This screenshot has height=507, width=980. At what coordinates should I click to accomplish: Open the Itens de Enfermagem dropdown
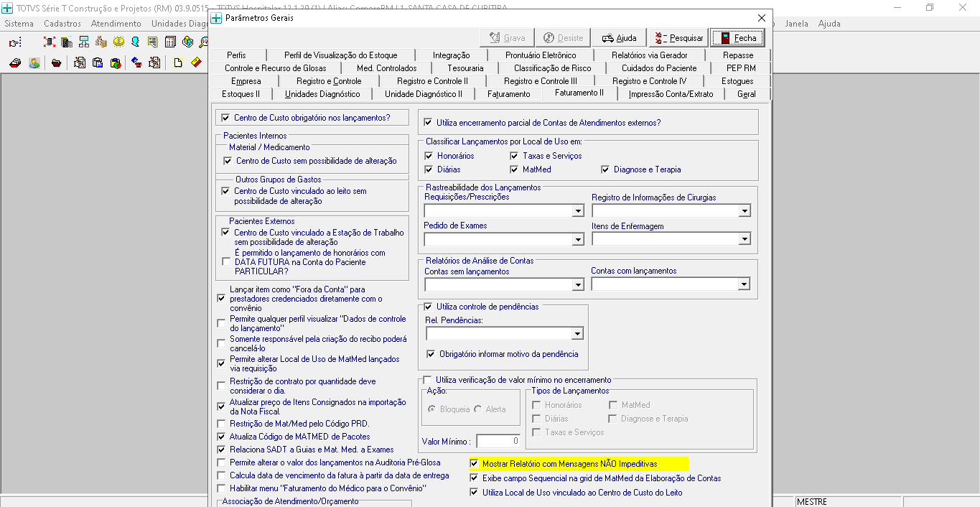745,238
